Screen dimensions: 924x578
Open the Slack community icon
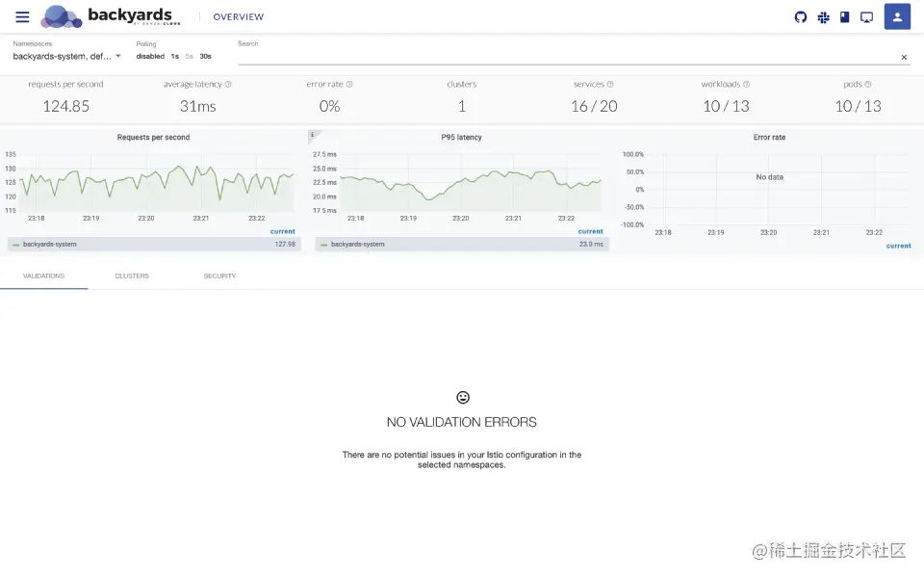(823, 17)
